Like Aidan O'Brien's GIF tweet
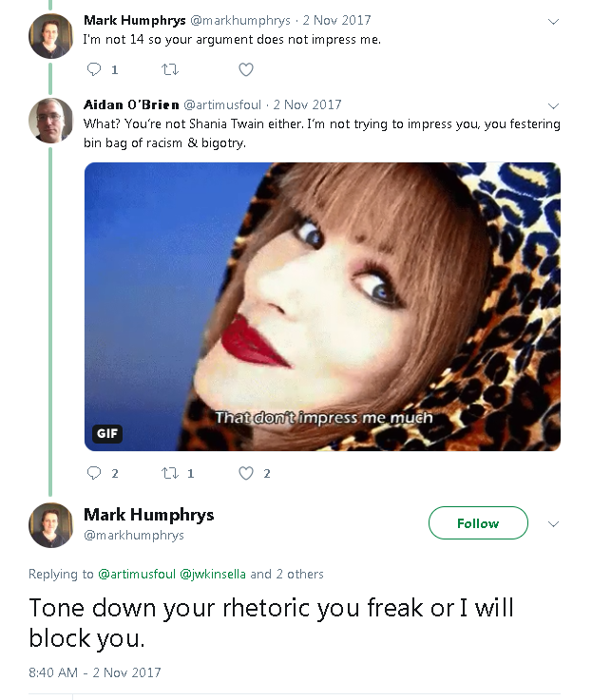The image size is (592, 700). click(246, 473)
